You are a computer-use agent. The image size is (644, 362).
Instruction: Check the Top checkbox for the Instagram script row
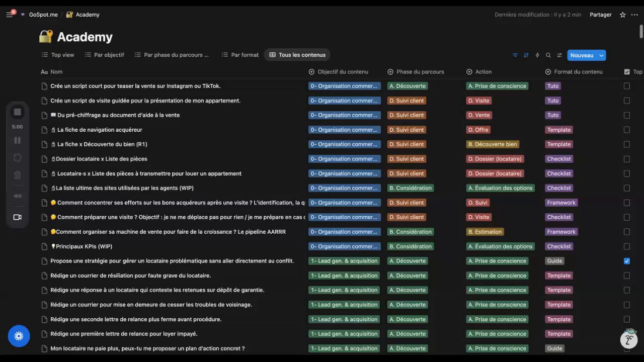point(627,86)
